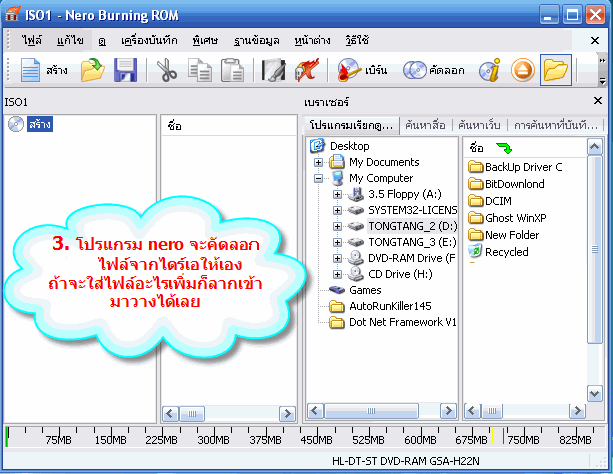
Task: Select the Games tree item
Action: 355,290
